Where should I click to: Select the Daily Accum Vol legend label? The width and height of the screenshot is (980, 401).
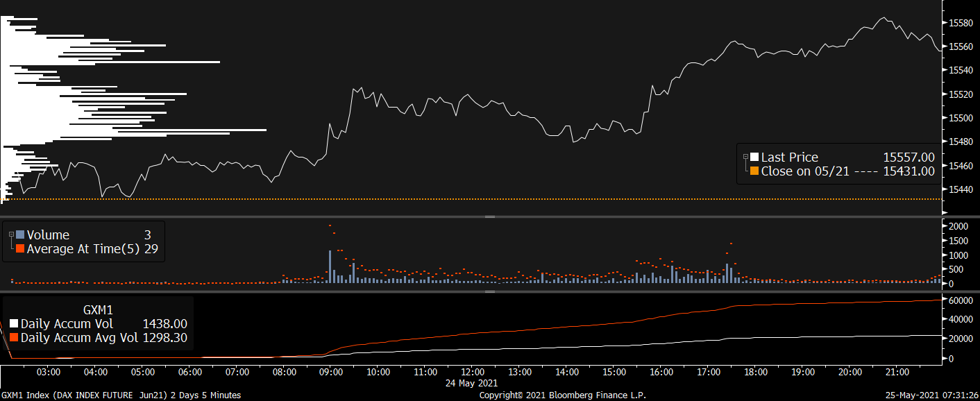pos(67,324)
